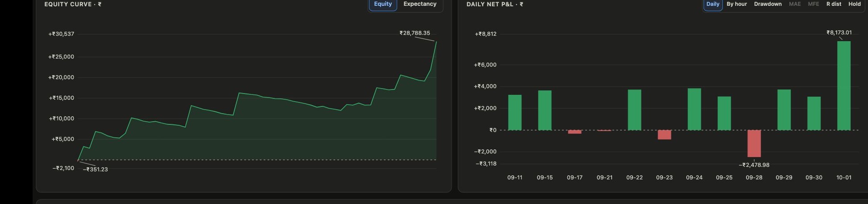This screenshot has height=204, width=868.
Task: Click the ₹28,788.35 peak label
Action: tap(415, 33)
